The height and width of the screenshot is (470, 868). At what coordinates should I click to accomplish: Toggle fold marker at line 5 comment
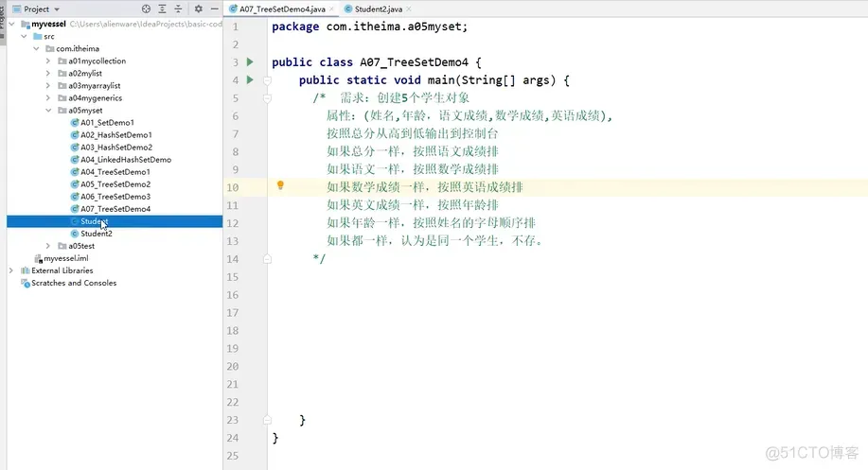267,98
